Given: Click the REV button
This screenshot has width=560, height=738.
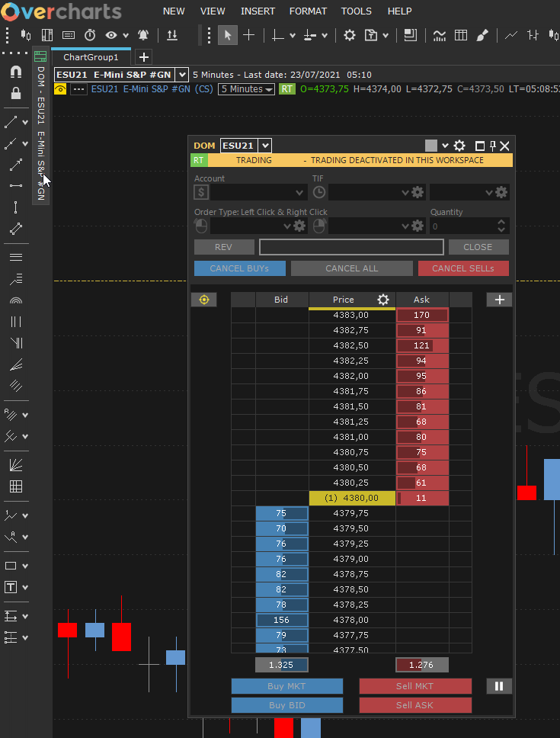Looking at the screenshot, I should [224, 247].
